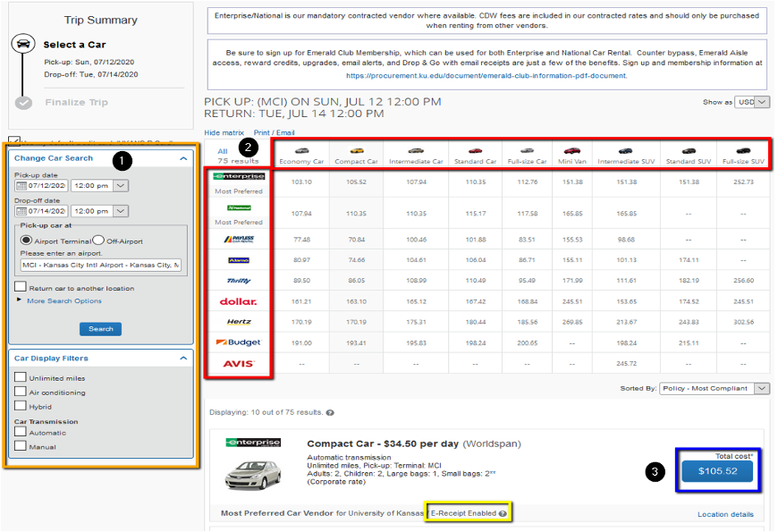Click the Search button

point(101,329)
